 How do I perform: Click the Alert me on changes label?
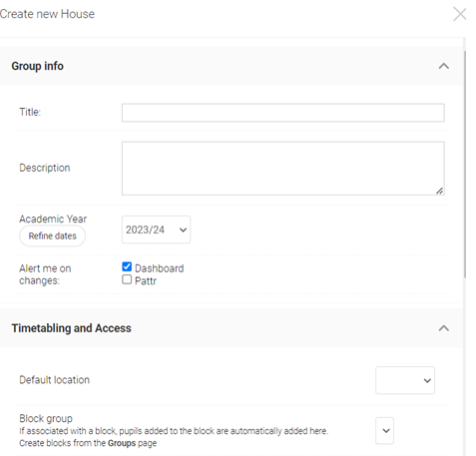pos(45,274)
